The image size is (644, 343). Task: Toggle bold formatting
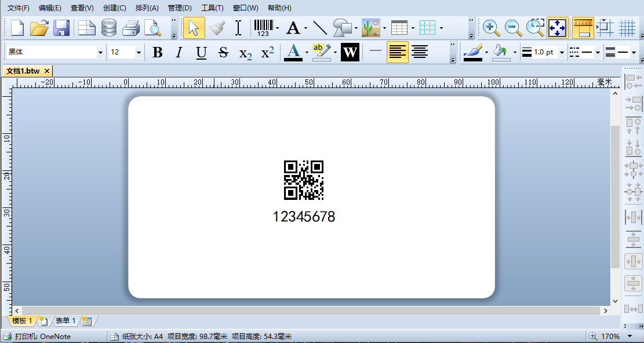pyautogui.click(x=157, y=52)
